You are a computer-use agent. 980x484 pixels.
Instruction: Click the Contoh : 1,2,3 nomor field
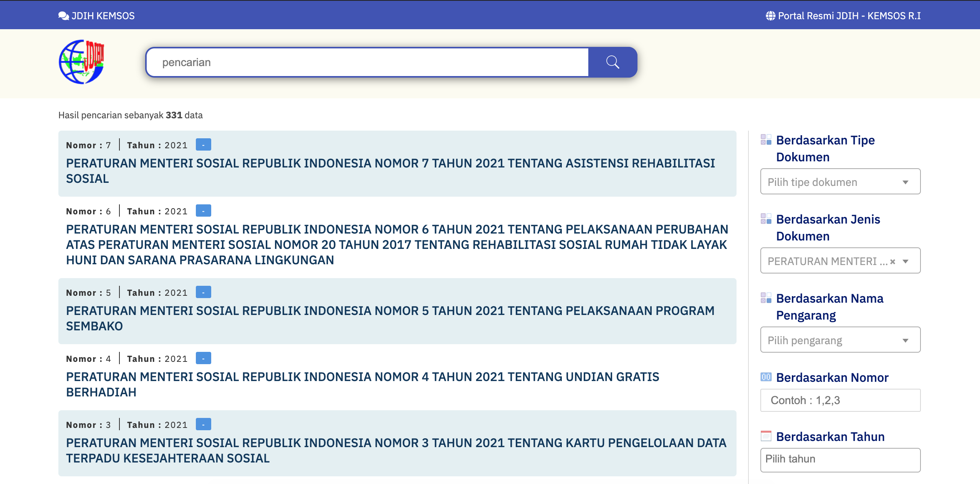coord(840,400)
